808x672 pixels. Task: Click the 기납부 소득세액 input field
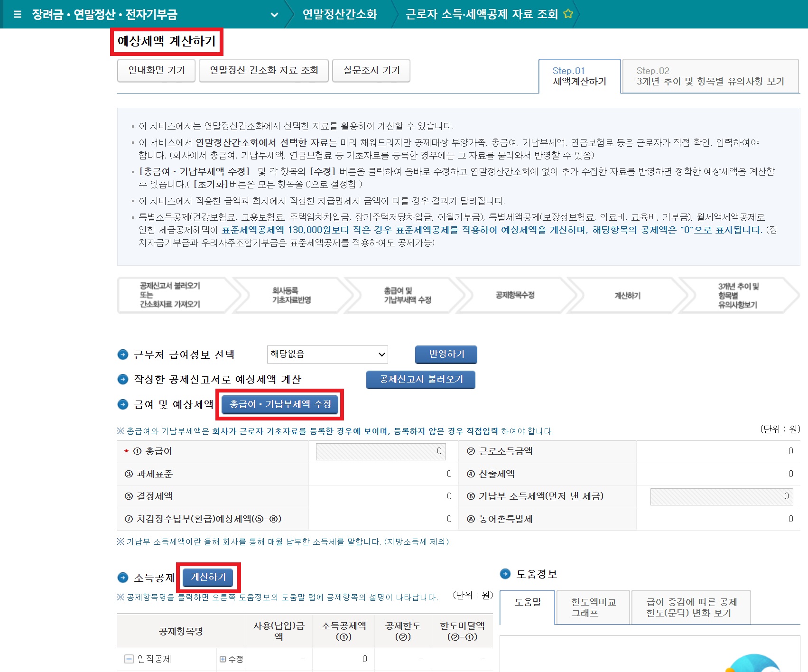pyautogui.click(x=722, y=496)
